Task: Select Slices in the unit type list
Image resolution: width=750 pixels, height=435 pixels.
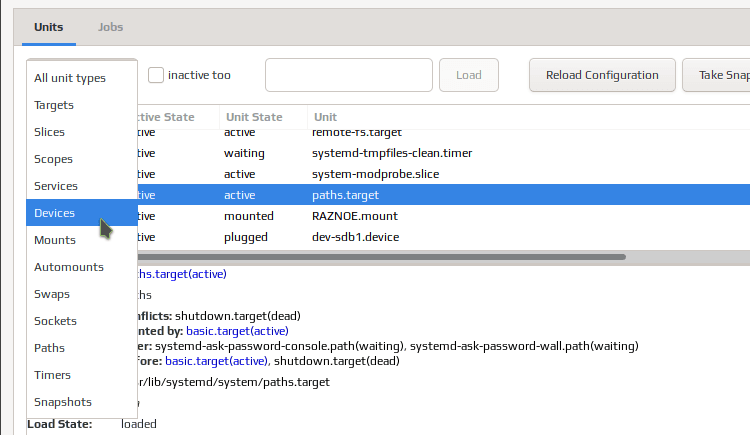Action: point(82,132)
